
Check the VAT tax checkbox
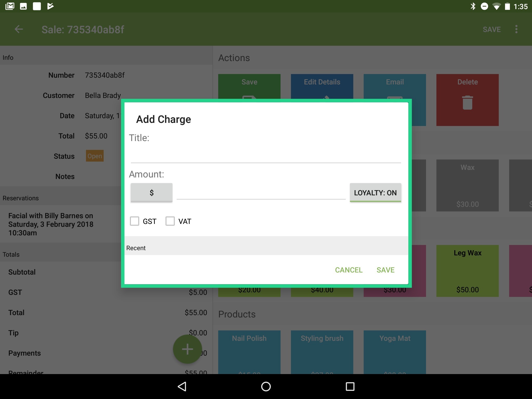click(x=170, y=221)
